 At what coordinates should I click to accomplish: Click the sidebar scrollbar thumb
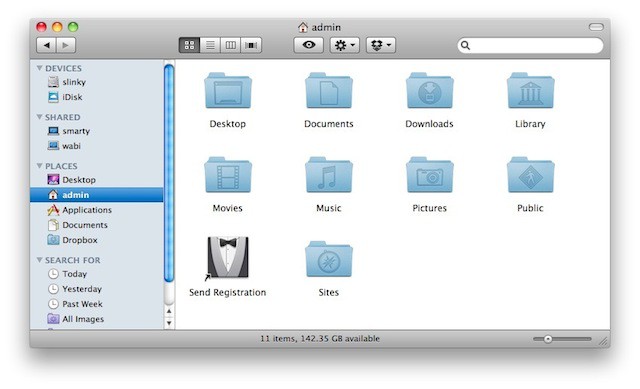(169, 173)
